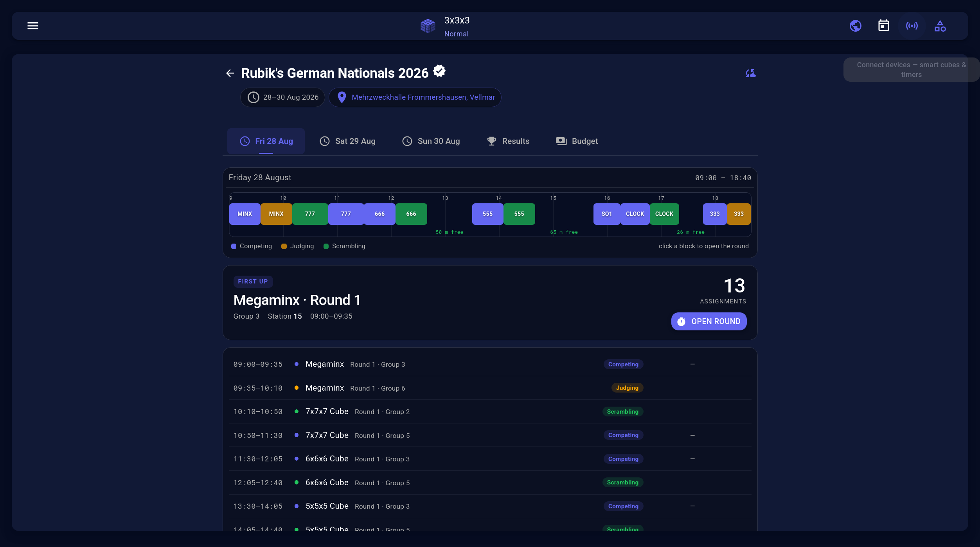Click Scrambling badge on 7x7x7 Group 2
The height and width of the screenshot is (547, 980).
tap(622, 412)
